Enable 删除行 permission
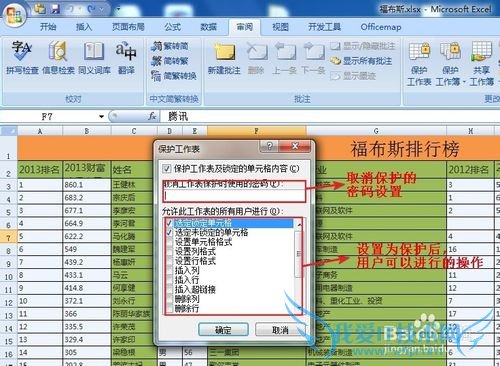Viewport: 500px width, 366px height. pyautogui.click(x=169, y=308)
